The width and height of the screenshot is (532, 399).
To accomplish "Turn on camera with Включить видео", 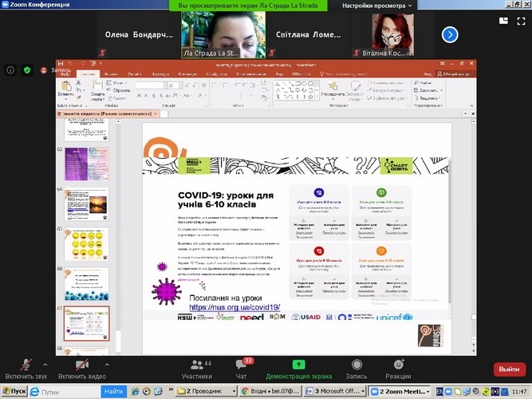I will click(82, 367).
